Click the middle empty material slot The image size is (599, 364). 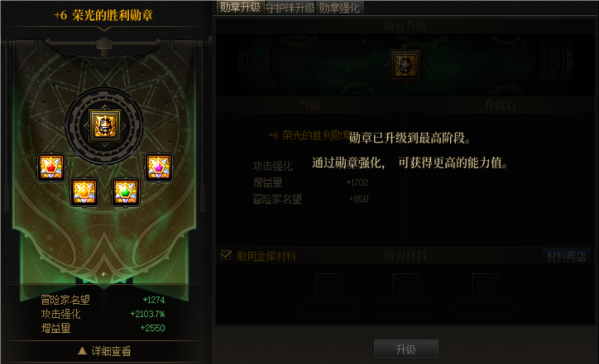coord(406,286)
